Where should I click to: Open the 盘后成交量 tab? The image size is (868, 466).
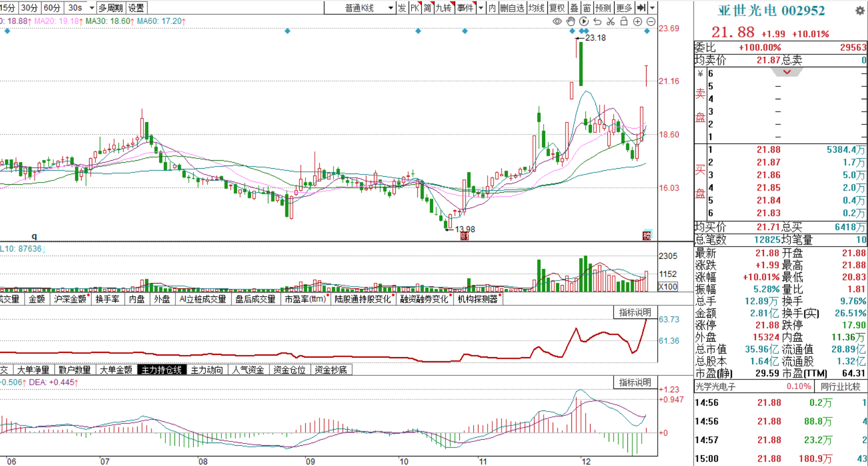click(256, 299)
